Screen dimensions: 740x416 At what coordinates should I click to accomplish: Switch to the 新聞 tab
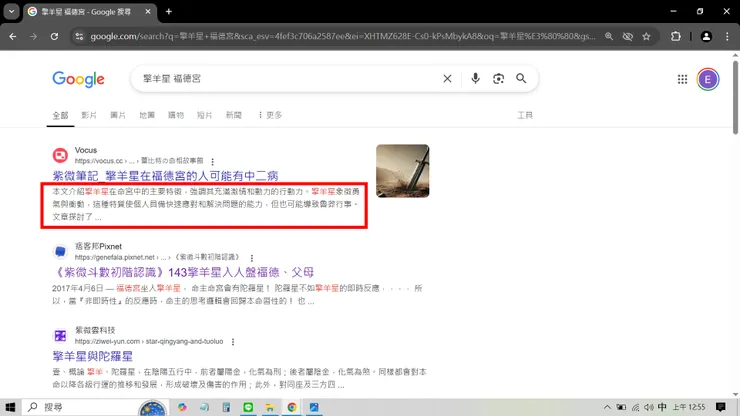pos(234,115)
